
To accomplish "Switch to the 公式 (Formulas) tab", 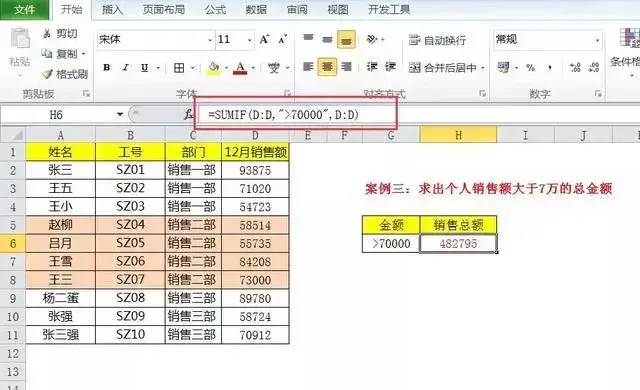I will click(215, 9).
